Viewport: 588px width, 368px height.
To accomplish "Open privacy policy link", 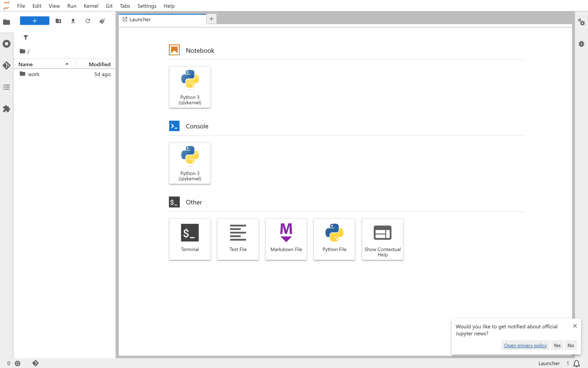I will (525, 345).
